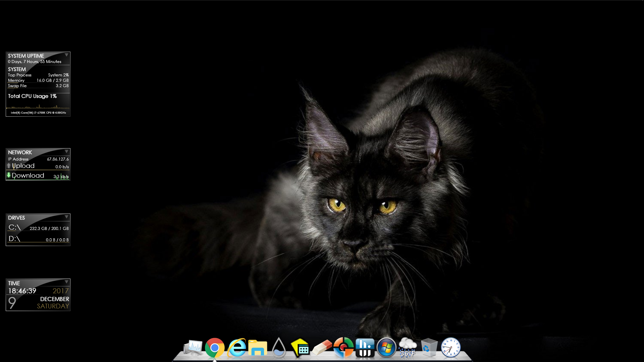The width and height of the screenshot is (644, 362).
Task: Collapse the Network widget arrow
Action: (66, 152)
